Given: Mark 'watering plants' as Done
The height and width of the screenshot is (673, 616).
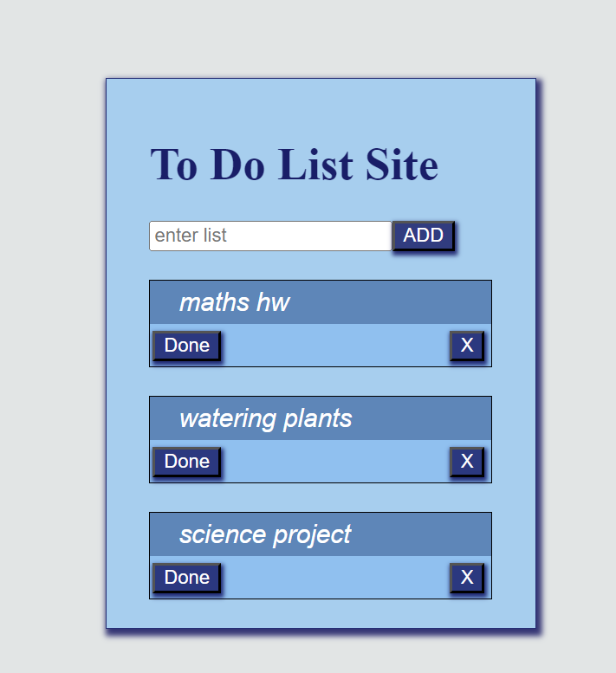Looking at the screenshot, I should tap(187, 462).
